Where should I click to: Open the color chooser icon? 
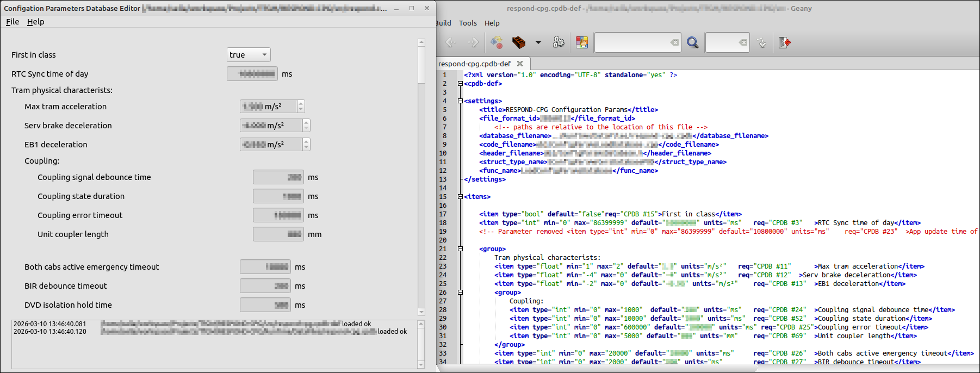(x=582, y=42)
